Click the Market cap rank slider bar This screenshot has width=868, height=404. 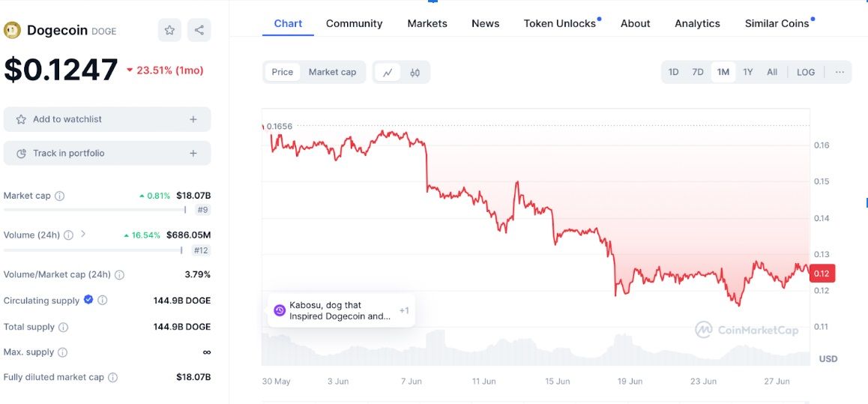[x=94, y=210]
